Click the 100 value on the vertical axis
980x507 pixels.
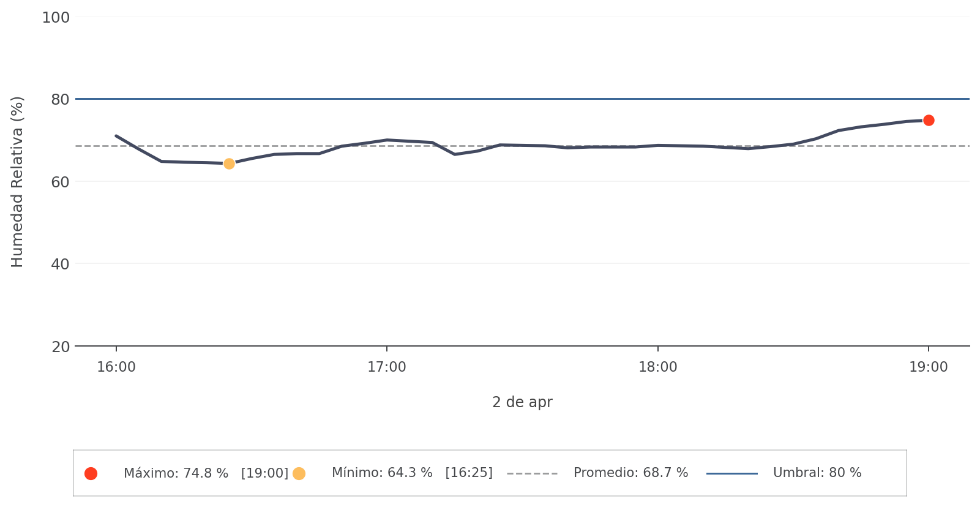coord(56,18)
